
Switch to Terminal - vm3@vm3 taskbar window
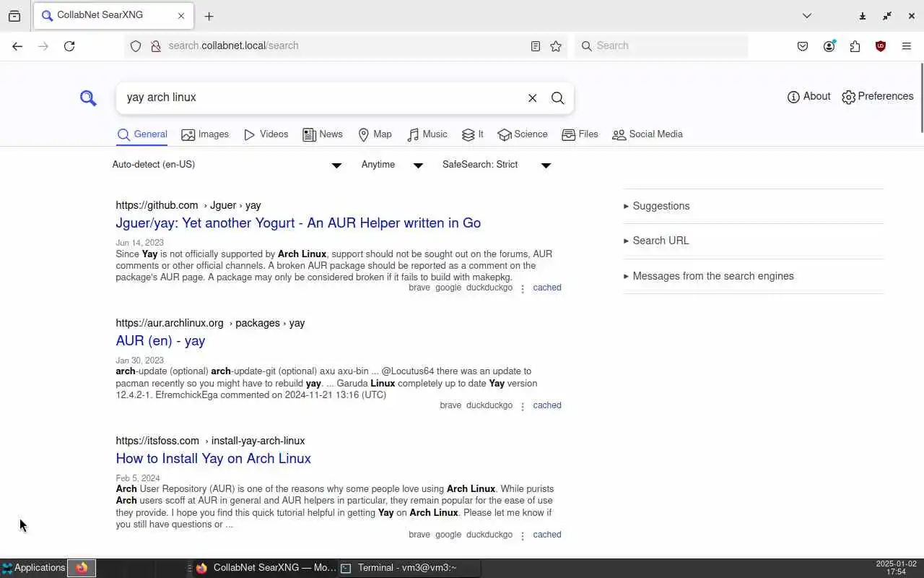[x=409, y=568]
